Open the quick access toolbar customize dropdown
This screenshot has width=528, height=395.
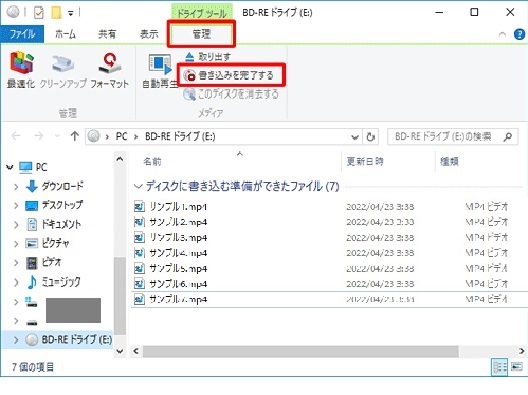pyautogui.click(x=71, y=13)
